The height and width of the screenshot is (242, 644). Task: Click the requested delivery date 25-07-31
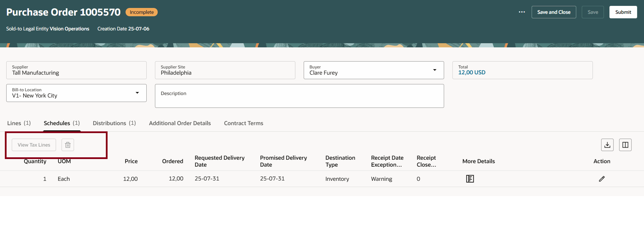pos(207,179)
